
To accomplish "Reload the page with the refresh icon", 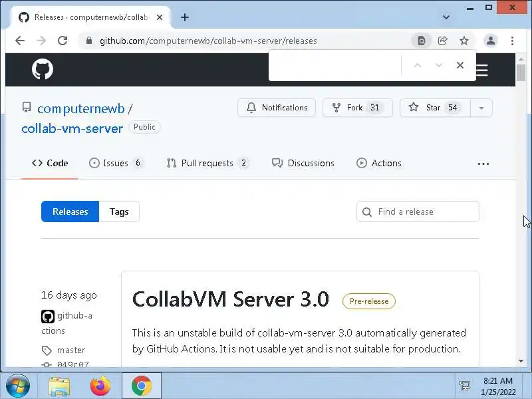I will point(63,41).
